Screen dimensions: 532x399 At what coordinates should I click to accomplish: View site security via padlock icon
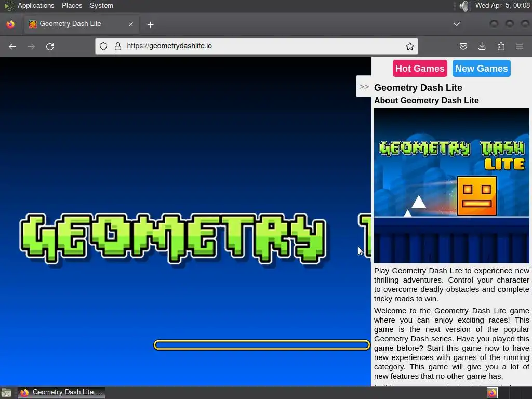tap(118, 46)
